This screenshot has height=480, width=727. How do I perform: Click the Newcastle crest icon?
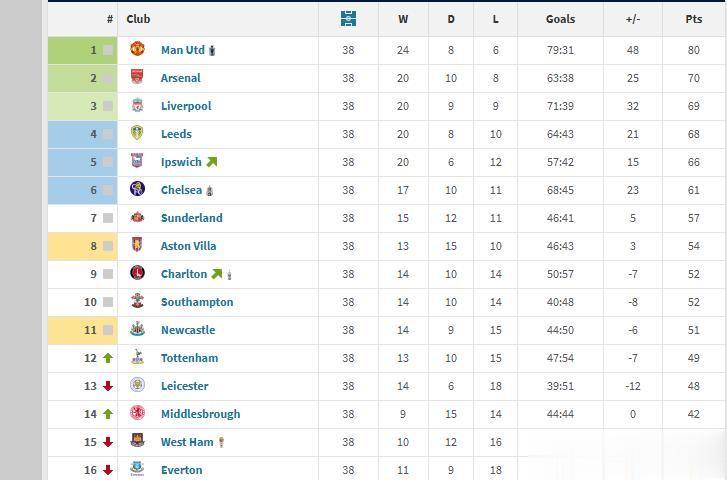point(137,329)
